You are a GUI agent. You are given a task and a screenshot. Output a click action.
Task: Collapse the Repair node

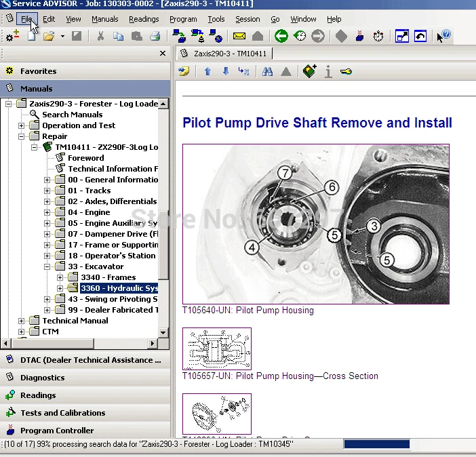tap(21, 136)
